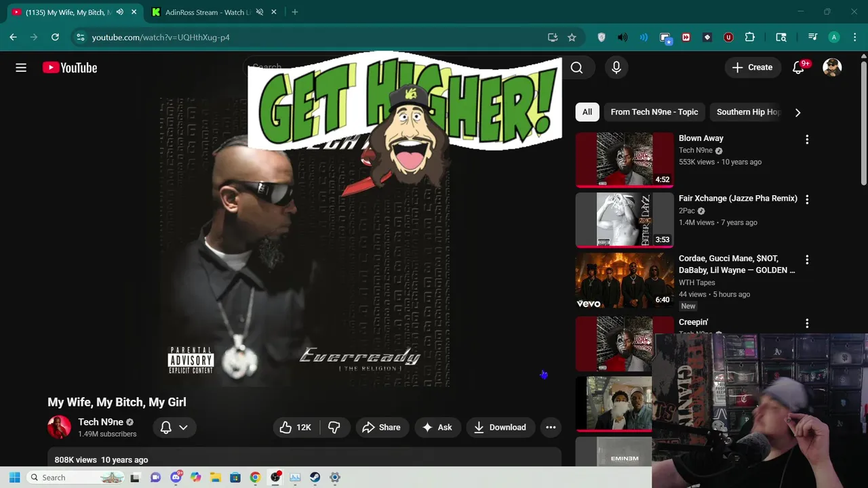Open the blue sound wave extension
The image size is (868, 488).
point(644,37)
